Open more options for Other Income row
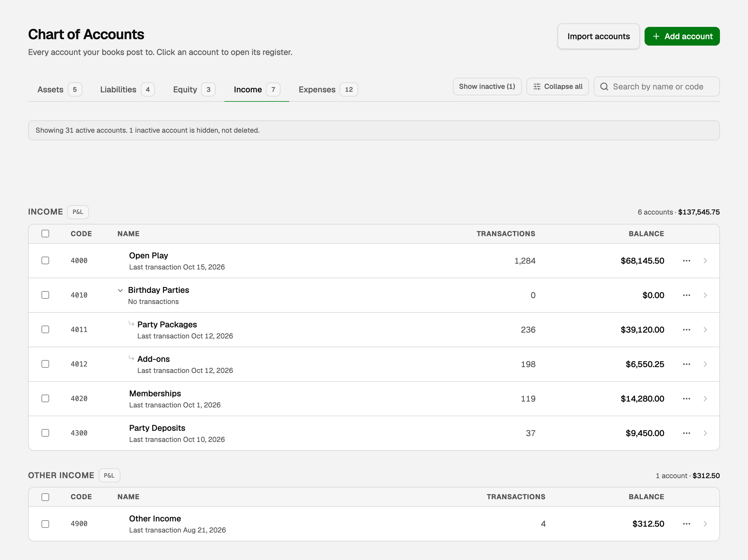This screenshot has width=748, height=560. (686, 524)
